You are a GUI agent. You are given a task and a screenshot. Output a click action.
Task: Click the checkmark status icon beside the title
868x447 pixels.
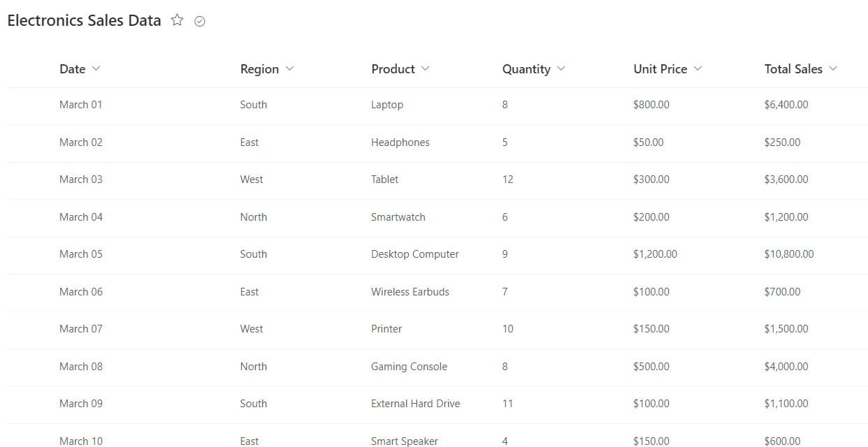tap(199, 21)
